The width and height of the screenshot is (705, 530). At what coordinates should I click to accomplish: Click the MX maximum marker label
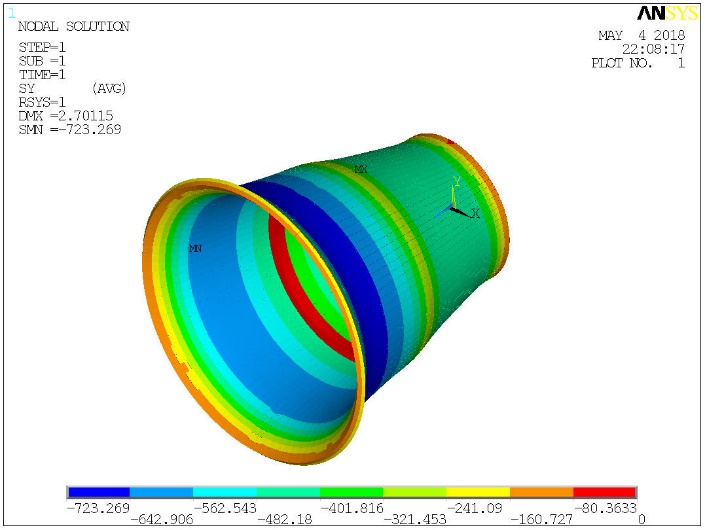361,169
